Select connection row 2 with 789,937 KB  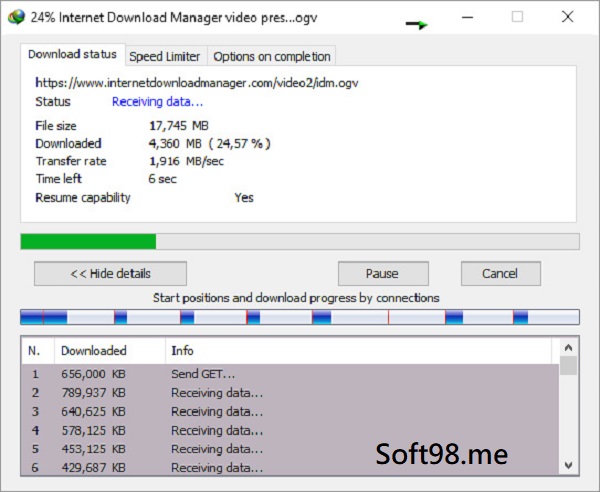pyautogui.click(x=290, y=393)
